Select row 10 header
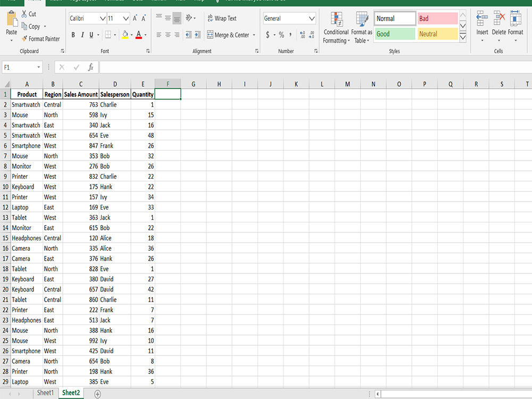This screenshot has width=532, height=399. coord(5,187)
